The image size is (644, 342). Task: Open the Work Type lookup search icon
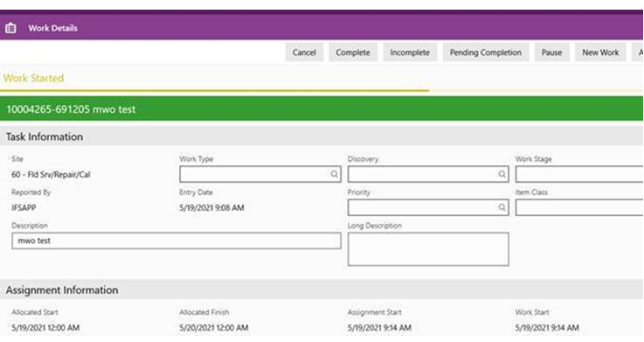coord(335,174)
